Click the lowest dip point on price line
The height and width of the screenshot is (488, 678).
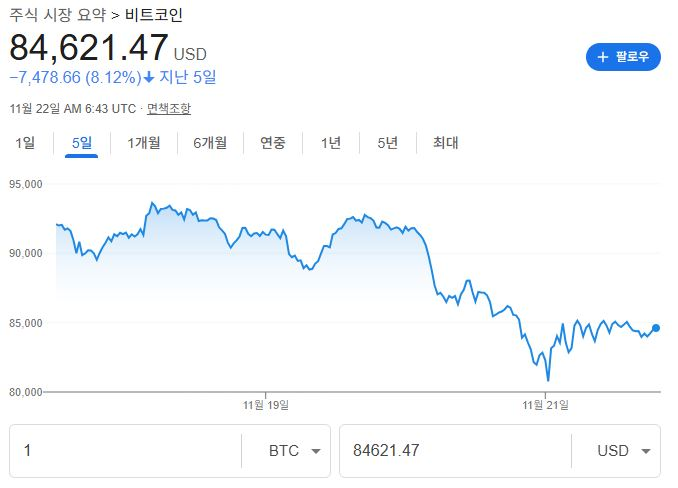coord(548,380)
